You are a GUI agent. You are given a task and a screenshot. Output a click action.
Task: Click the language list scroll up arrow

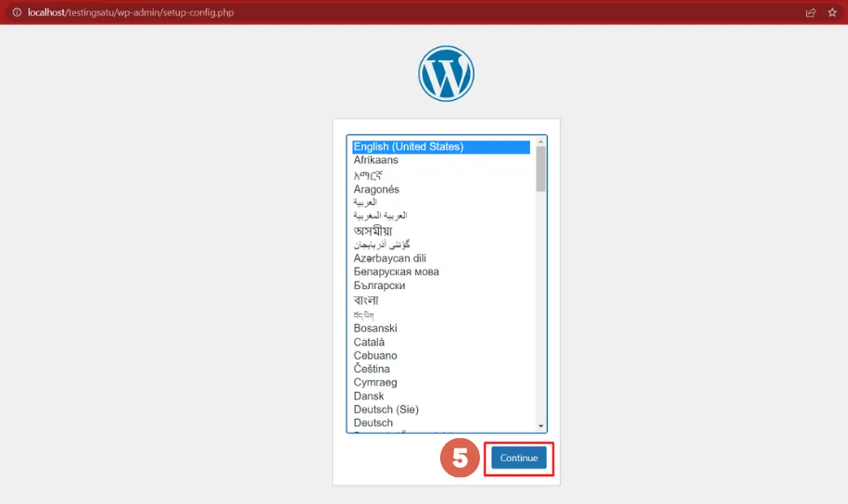click(x=541, y=142)
